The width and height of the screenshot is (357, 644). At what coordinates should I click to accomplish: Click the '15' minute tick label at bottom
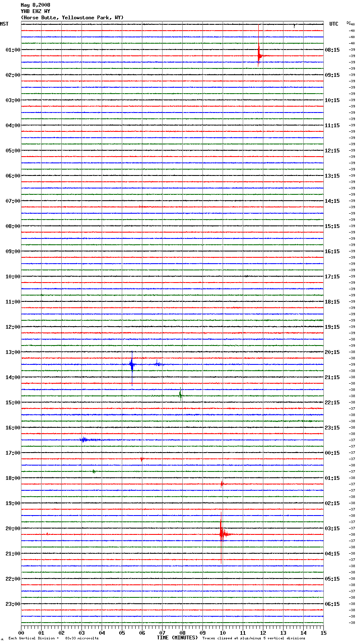pos(323,633)
